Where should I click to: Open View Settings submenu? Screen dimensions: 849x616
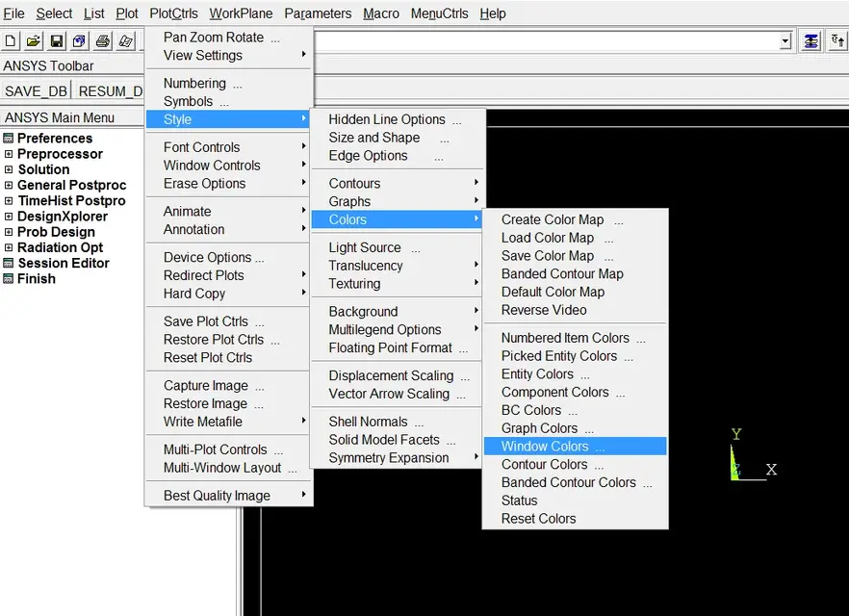[x=229, y=55]
